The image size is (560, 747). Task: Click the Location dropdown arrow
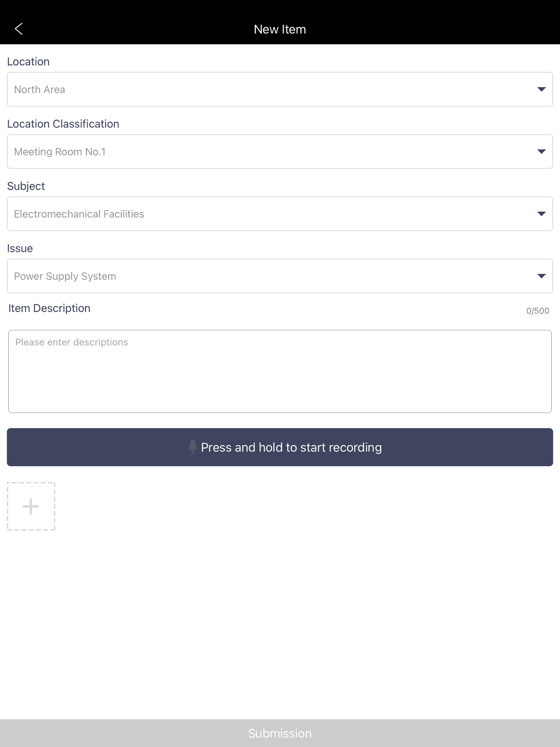point(541,89)
